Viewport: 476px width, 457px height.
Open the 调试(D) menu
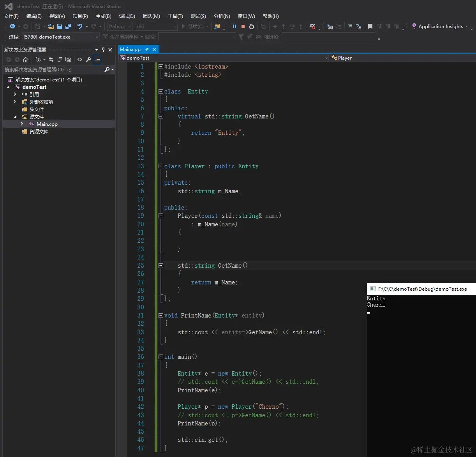pyautogui.click(x=127, y=16)
